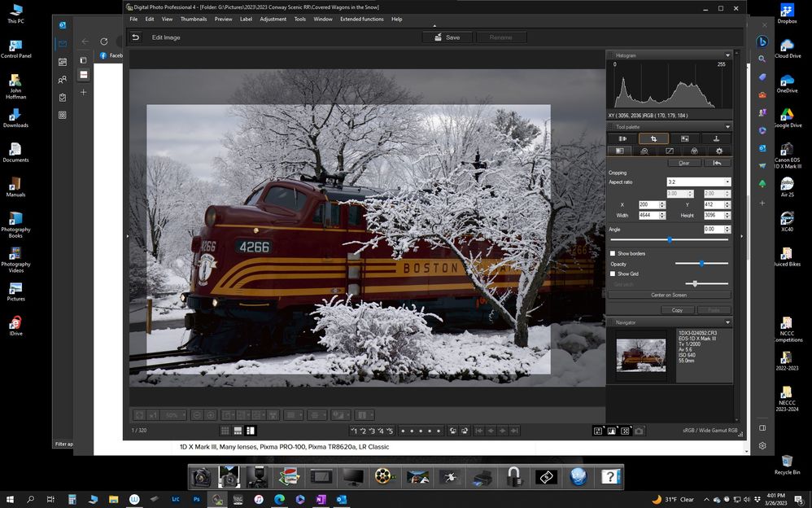Click the back arrow beside Edit Image
The height and width of the screenshot is (508, 812).
point(136,37)
